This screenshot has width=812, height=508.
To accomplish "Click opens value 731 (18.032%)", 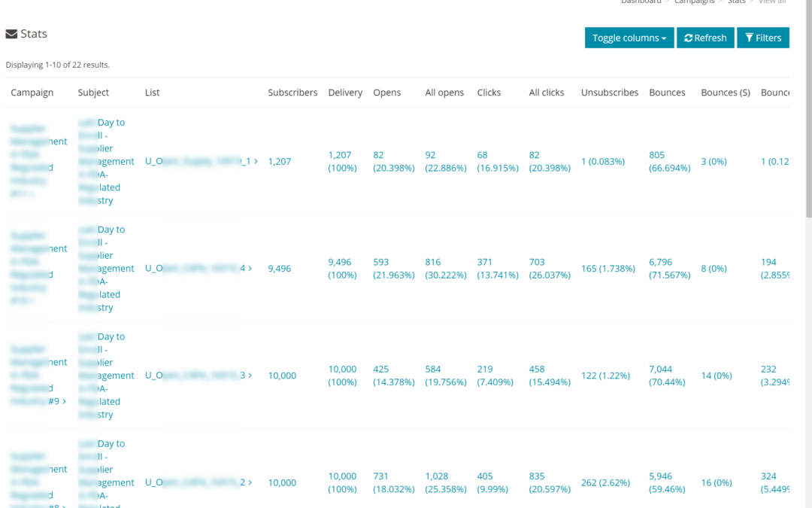I will [393, 482].
